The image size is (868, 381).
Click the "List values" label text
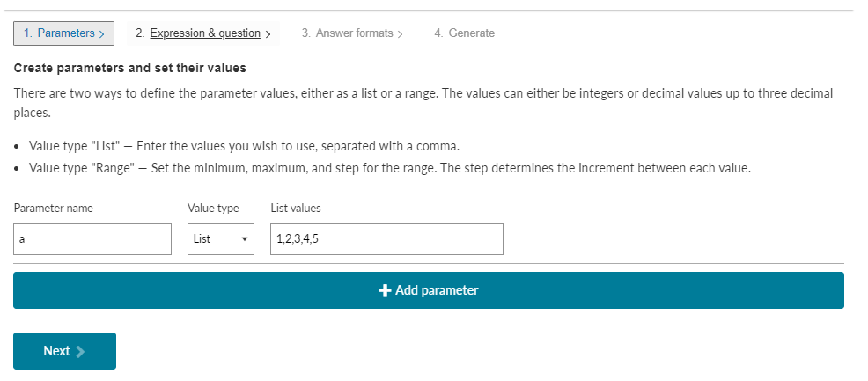(x=296, y=209)
